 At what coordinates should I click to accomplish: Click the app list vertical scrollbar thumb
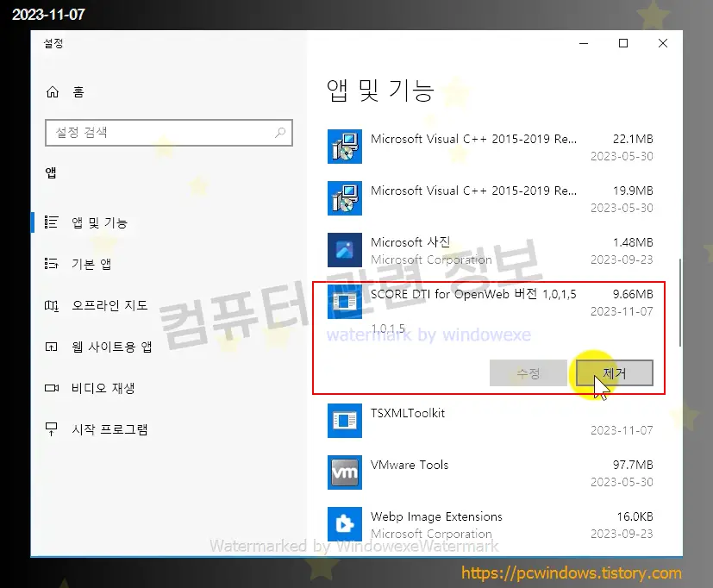(680, 303)
